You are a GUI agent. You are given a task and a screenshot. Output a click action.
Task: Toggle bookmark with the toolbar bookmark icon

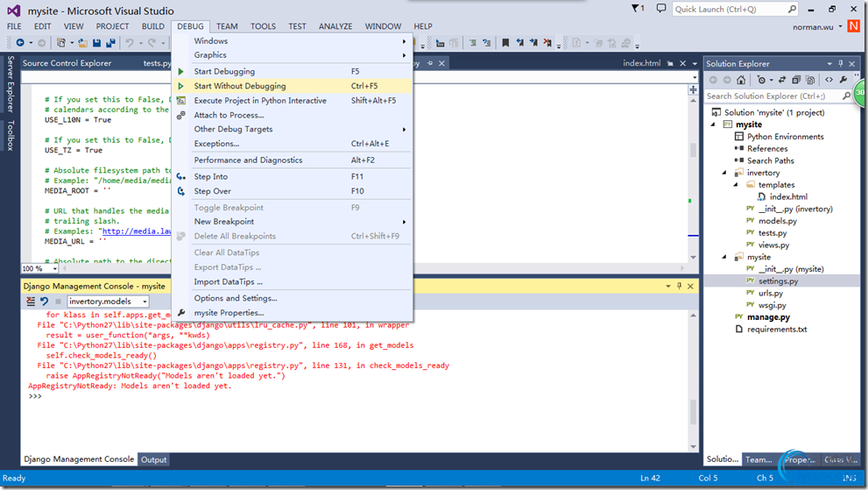[x=505, y=43]
